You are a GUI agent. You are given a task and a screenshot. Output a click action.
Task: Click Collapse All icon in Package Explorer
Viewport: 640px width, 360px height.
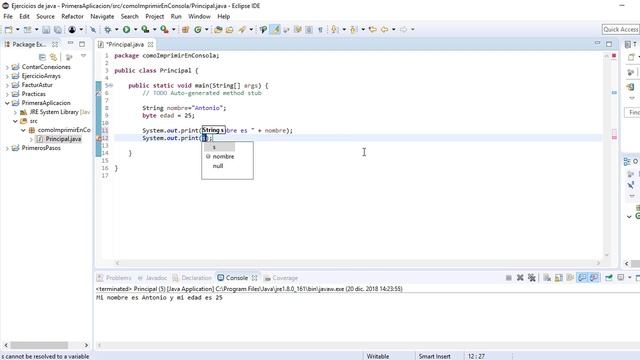[42, 57]
